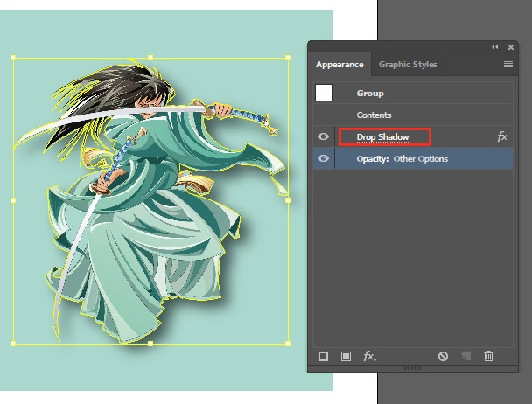Select the Contents row
Viewport: 532px width, 404px height.
click(413, 115)
